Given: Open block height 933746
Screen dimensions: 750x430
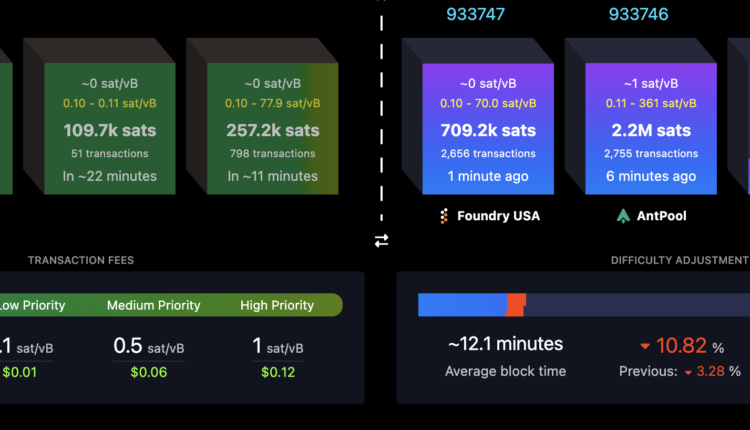Looking at the screenshot, I should (x=638, y=14).
